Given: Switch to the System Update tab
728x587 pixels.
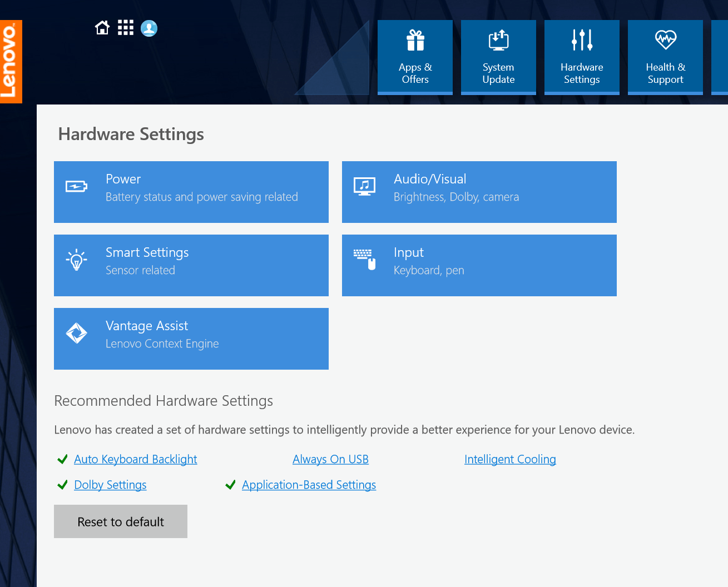Looking at the screenshot, I should coord(499,57).
